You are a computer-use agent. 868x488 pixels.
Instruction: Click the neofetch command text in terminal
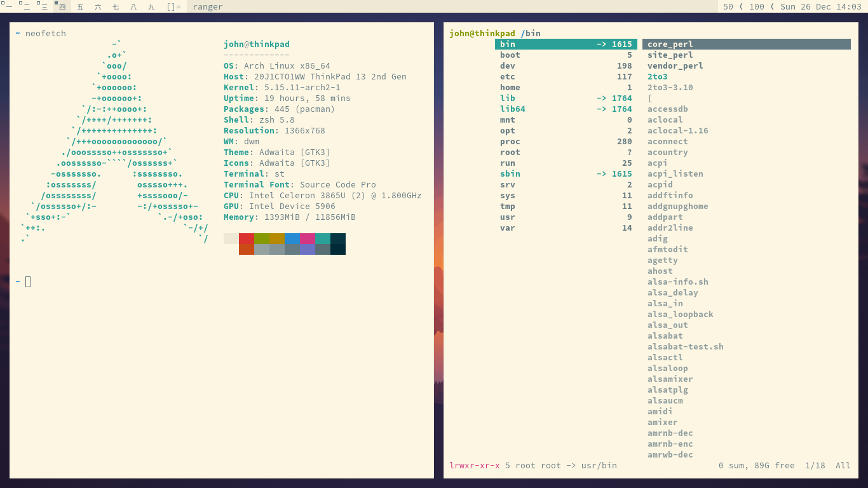[x=46, y=33]
